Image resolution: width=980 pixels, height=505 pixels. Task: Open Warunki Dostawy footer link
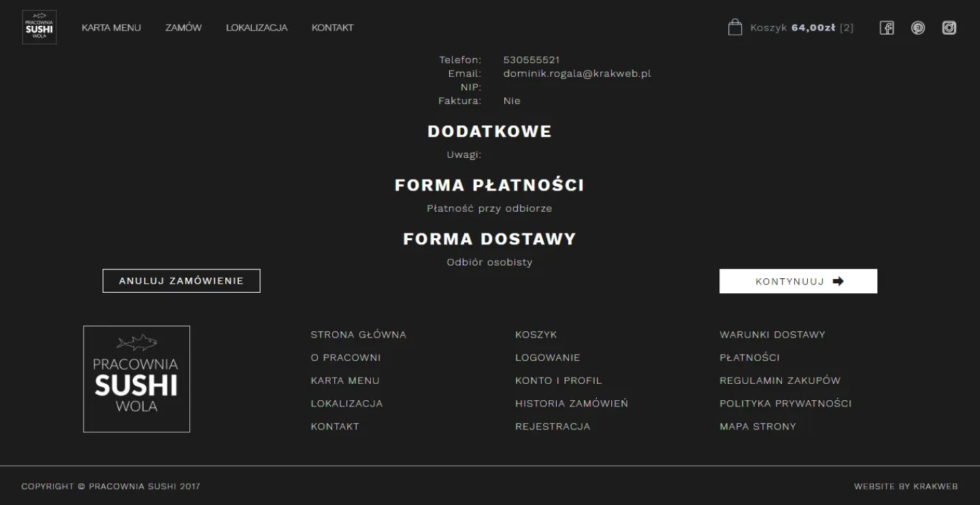(772, 335)
